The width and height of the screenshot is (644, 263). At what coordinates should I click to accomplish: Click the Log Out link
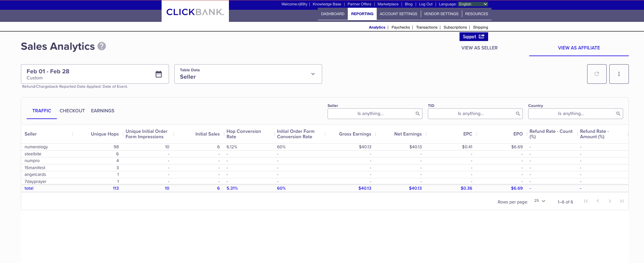(426, 4)
